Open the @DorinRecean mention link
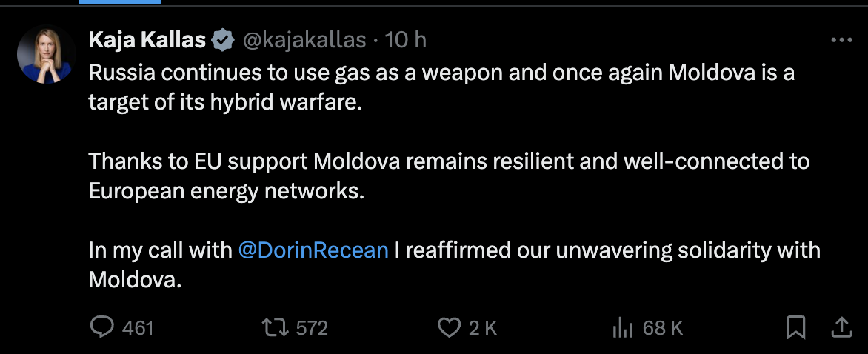 314,250
